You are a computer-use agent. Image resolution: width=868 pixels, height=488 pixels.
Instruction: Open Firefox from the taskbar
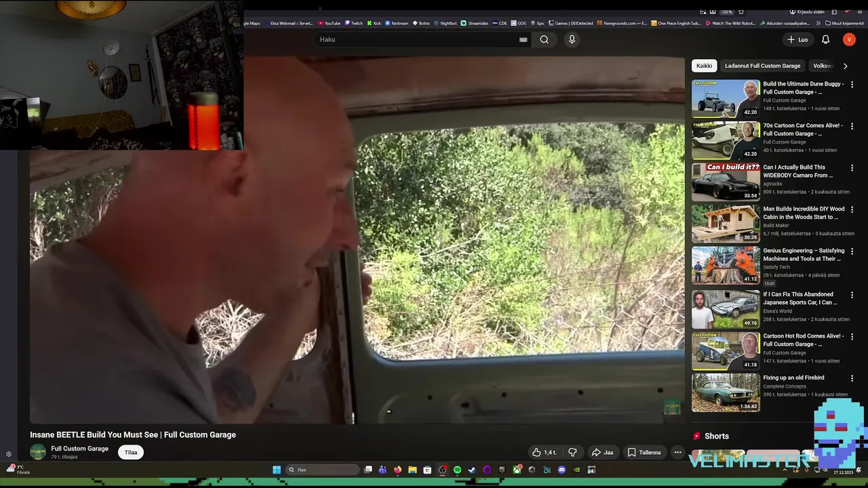(397, 470)
